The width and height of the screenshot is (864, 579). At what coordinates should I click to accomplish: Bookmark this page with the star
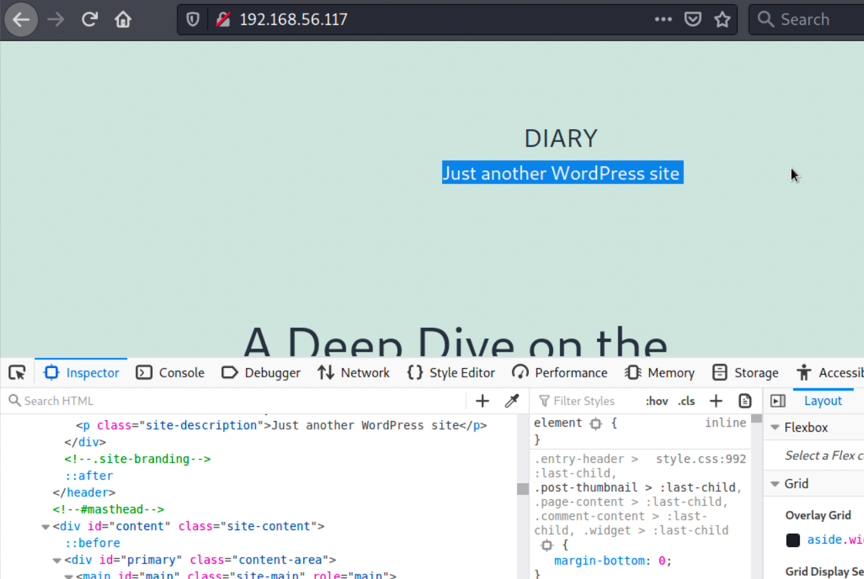722,19
